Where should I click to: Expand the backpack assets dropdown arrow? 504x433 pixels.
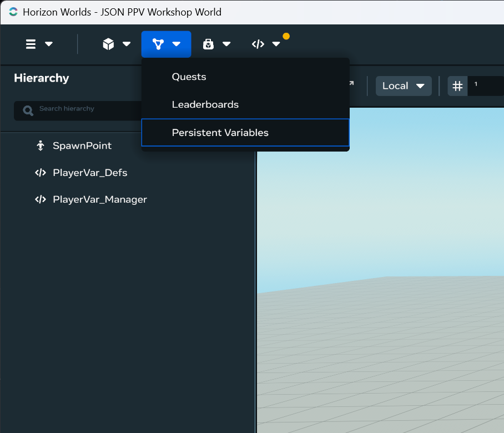[226, 44]
